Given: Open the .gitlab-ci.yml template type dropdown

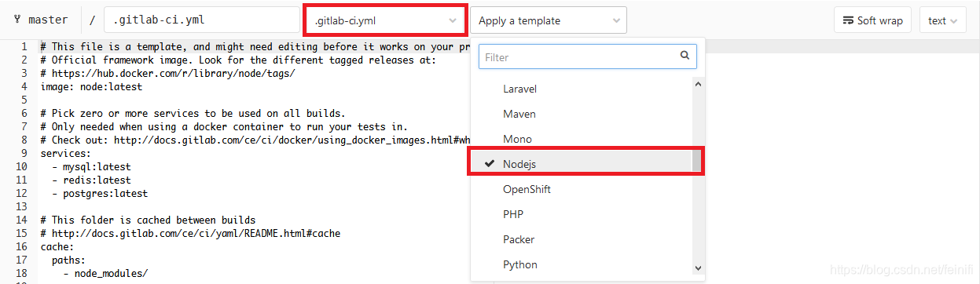Looking at the screenshot, I should click(x=385, y=21).
